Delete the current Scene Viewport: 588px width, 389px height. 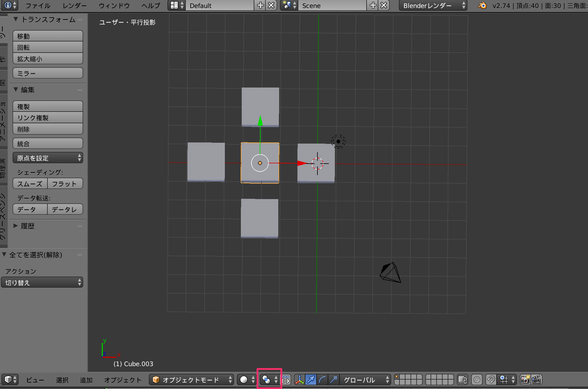point(384,5)
